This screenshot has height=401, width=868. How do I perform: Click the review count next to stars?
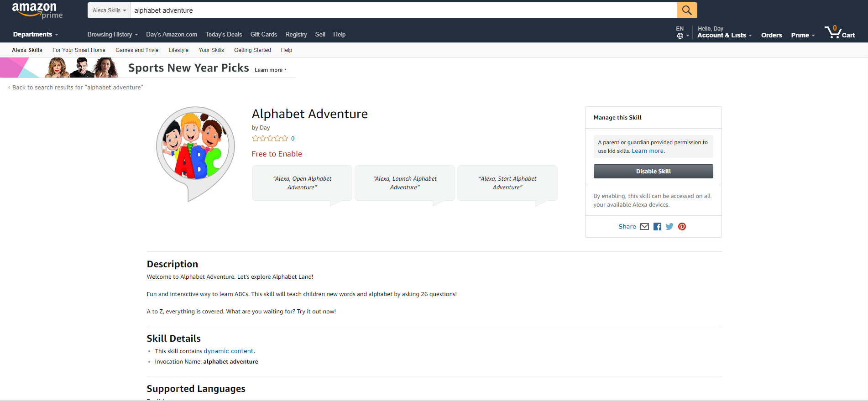click(x=293, y=138)
